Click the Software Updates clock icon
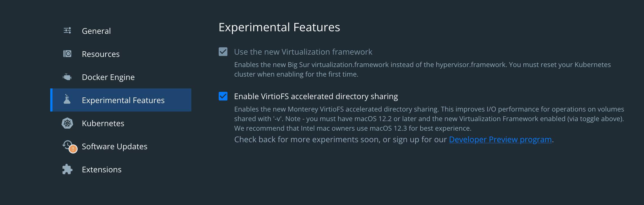The image size is (644, 205). (x=67, y=145)
